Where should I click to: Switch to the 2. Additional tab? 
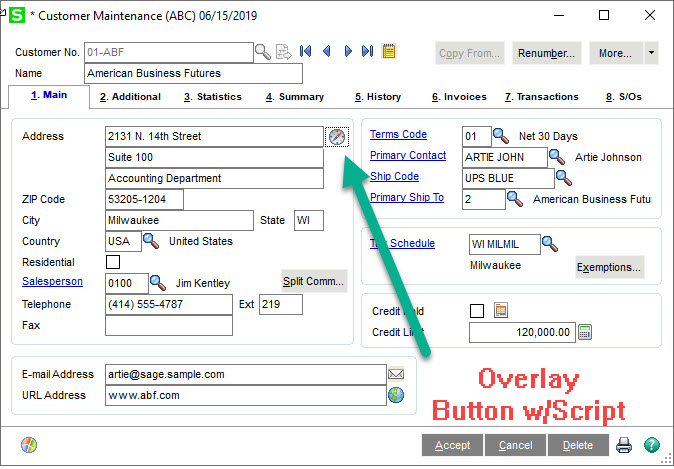tap(130, 97)
